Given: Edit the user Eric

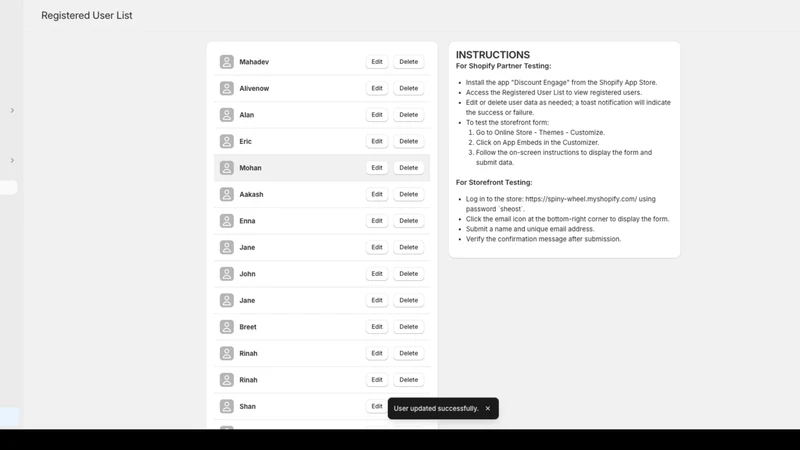Looking at the screenshot, I should click(377, 141).
